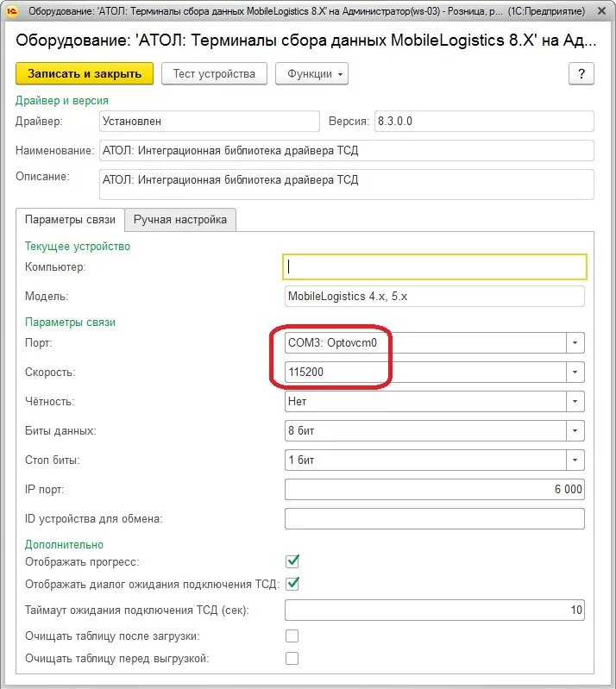
Task: Click the 'Чётность:' label
Action: pos(50,402)
